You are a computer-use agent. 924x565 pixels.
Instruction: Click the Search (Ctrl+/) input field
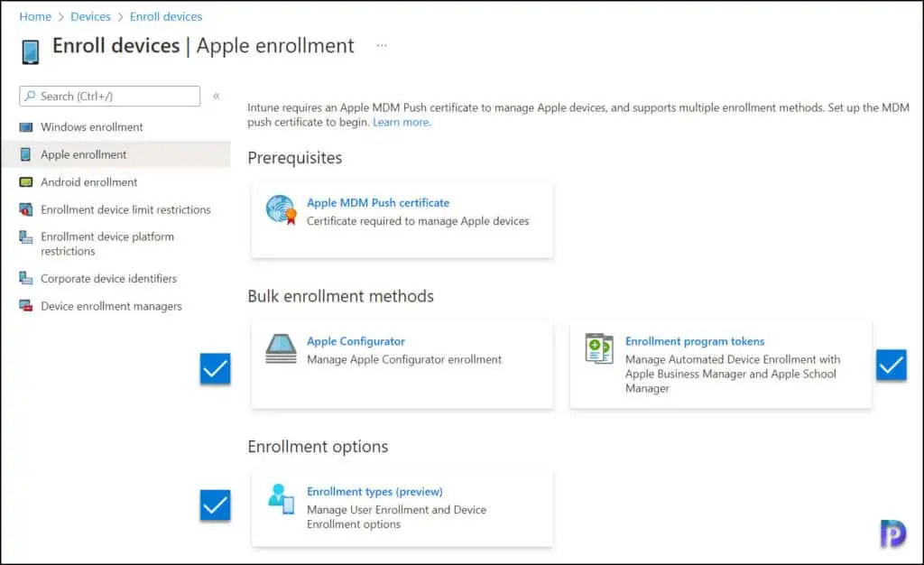pyautogui.click(x=109, y=96)
